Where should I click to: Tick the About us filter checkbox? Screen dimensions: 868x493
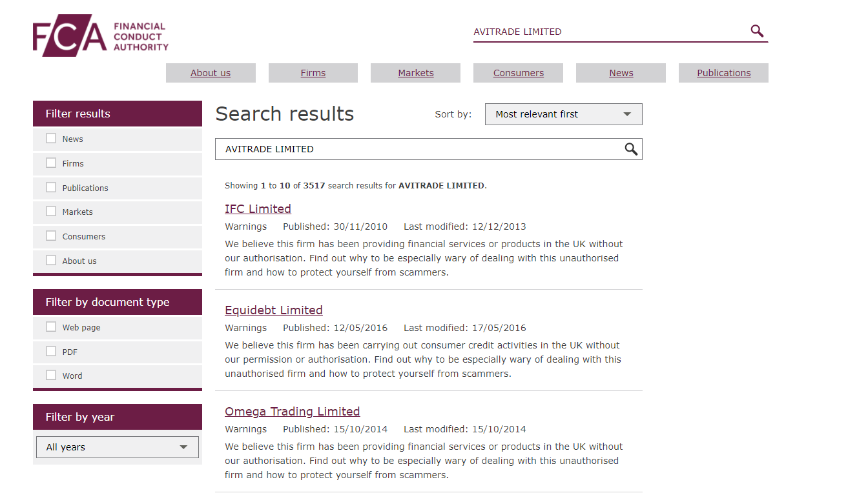pos(51,260)
